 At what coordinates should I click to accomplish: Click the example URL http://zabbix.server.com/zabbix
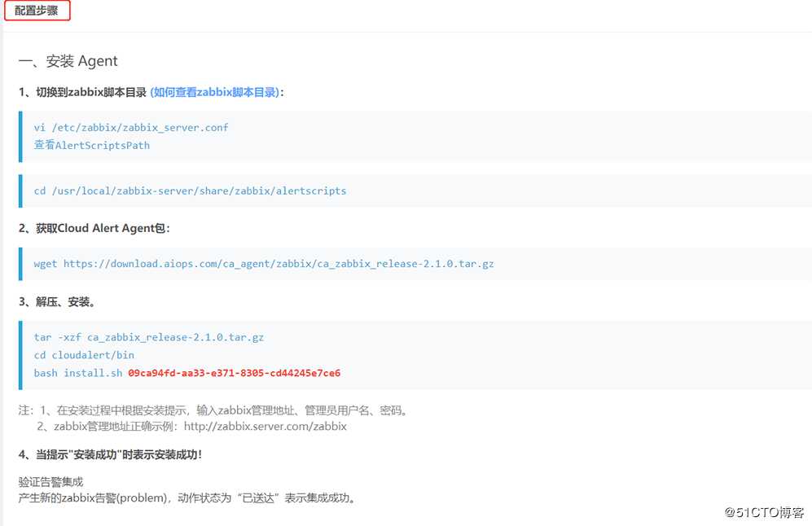(x=266, y=427)
